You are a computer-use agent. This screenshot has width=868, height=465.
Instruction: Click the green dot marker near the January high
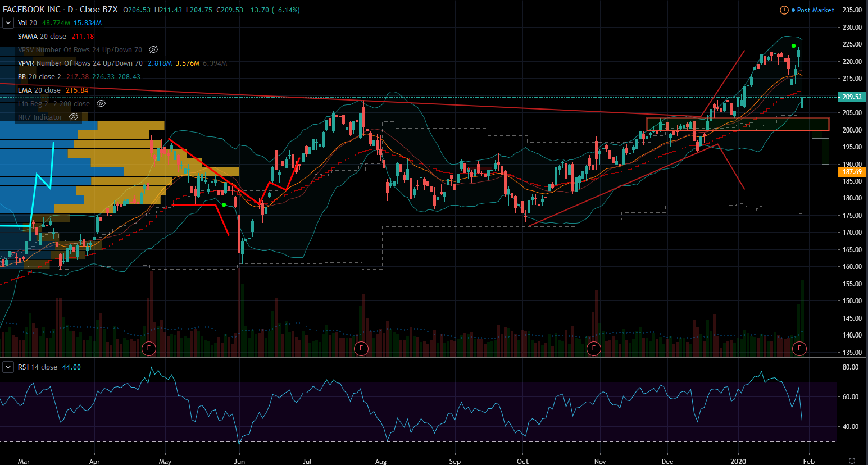793,46
